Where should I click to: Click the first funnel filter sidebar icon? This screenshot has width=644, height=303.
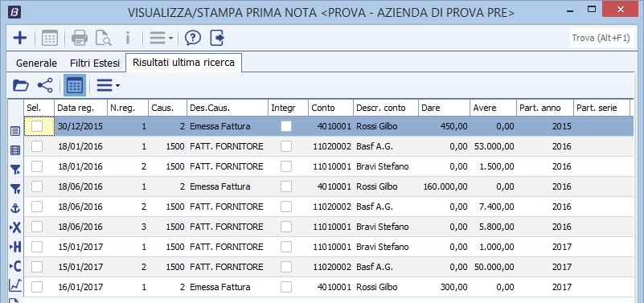(x=15, y=170)
